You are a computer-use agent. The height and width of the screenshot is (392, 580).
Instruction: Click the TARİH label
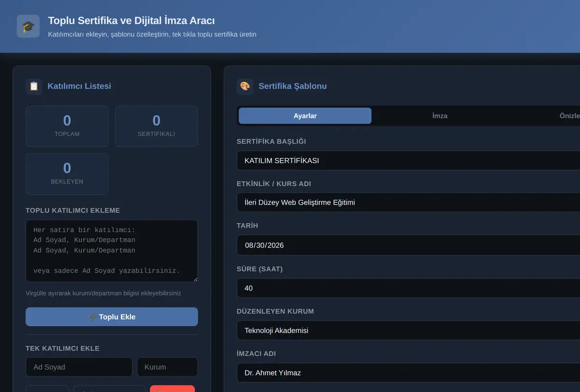(x=247, y=226)
